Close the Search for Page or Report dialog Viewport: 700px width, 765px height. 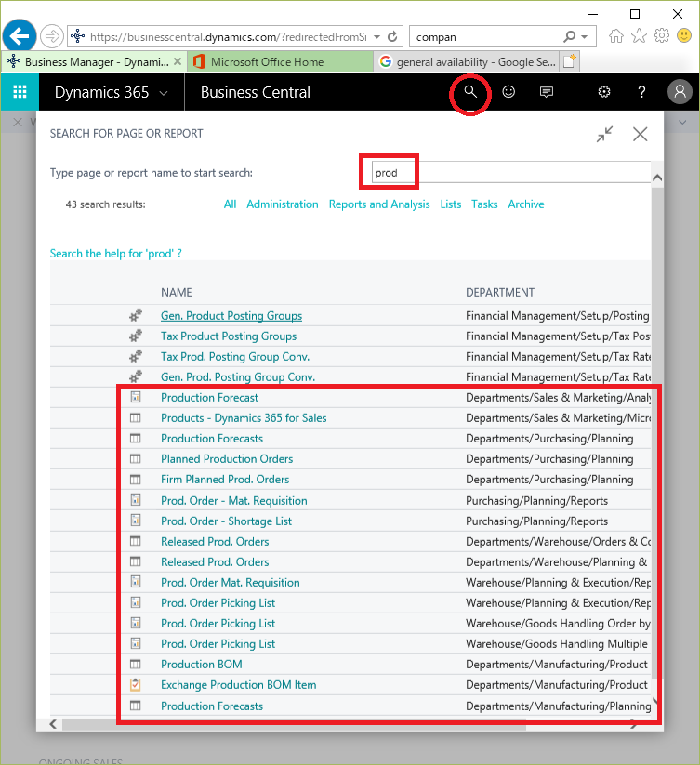tap(640, 134)
